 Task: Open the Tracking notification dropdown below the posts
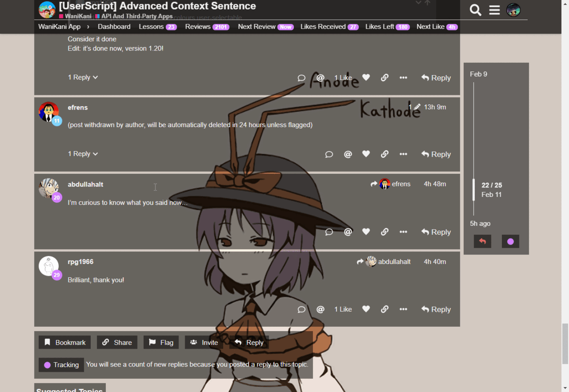click(61, 365)
